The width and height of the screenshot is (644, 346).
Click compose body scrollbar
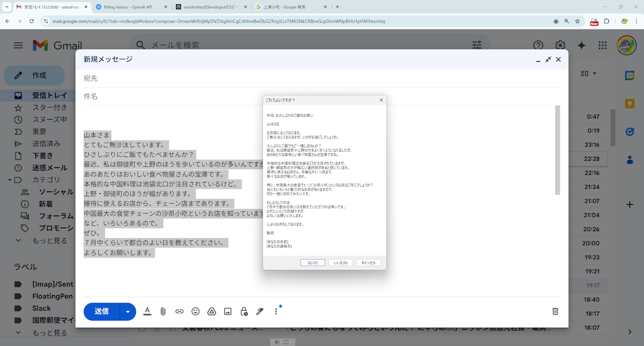pos(558,150)
